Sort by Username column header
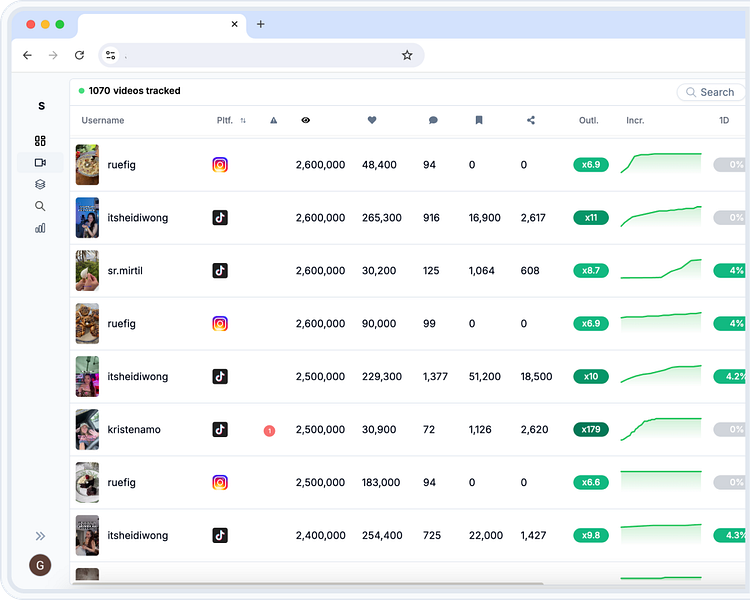 (x=103, y=121)
